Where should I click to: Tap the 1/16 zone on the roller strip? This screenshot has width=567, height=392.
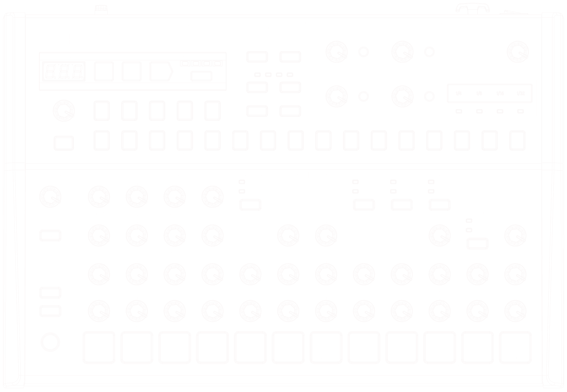(x=500, y=94)
